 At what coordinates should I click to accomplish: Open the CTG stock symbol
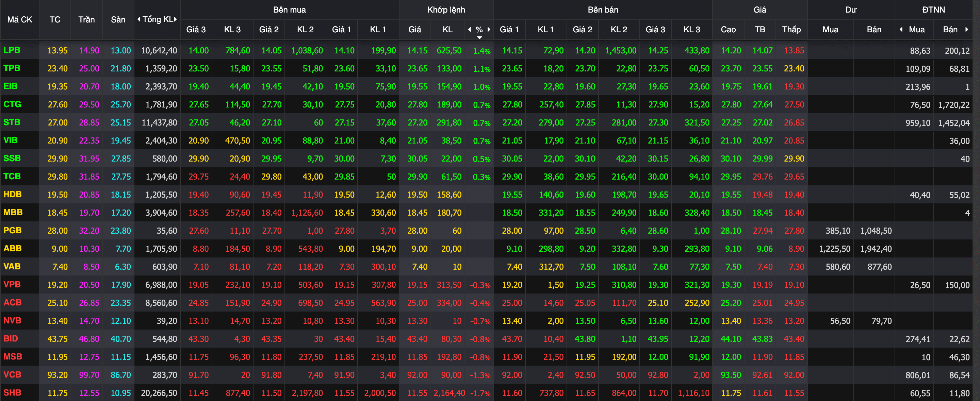12,104
